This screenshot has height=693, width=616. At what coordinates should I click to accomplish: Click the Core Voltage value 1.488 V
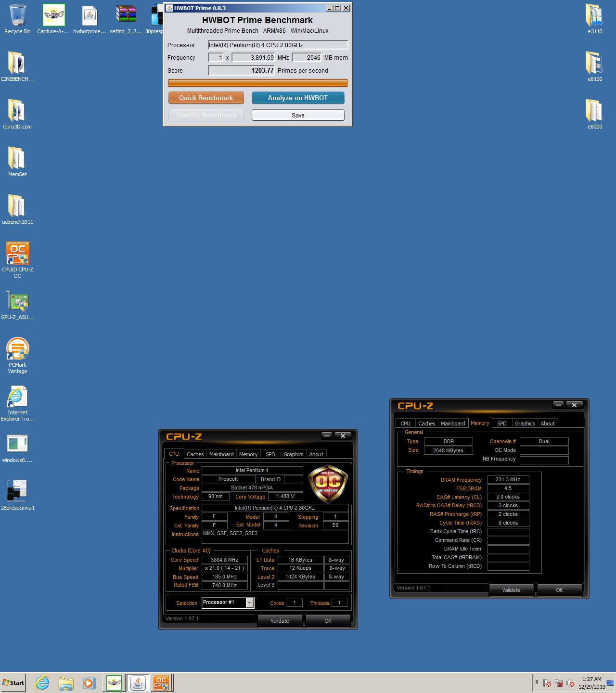(x=286, y=496)
